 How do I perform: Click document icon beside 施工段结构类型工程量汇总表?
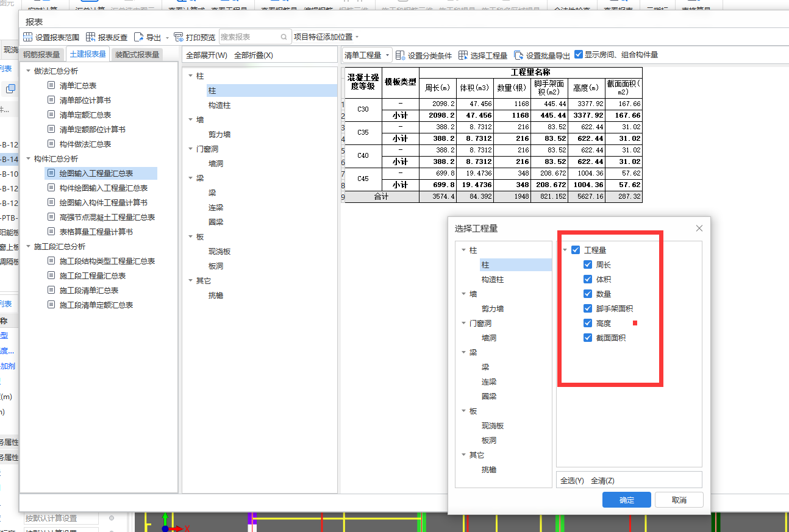[x=51, y=261]
